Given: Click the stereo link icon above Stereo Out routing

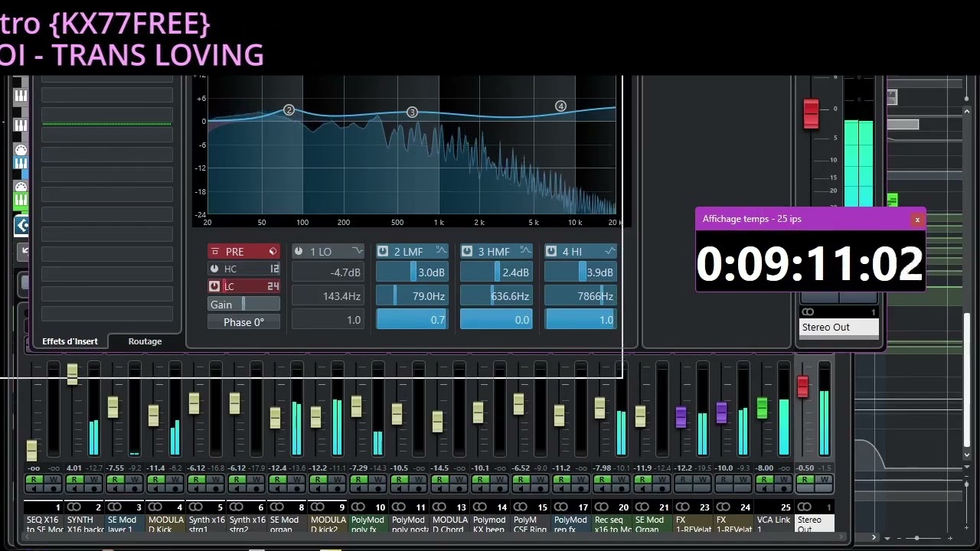Looking at the screenshot, I should coord(808,312).
